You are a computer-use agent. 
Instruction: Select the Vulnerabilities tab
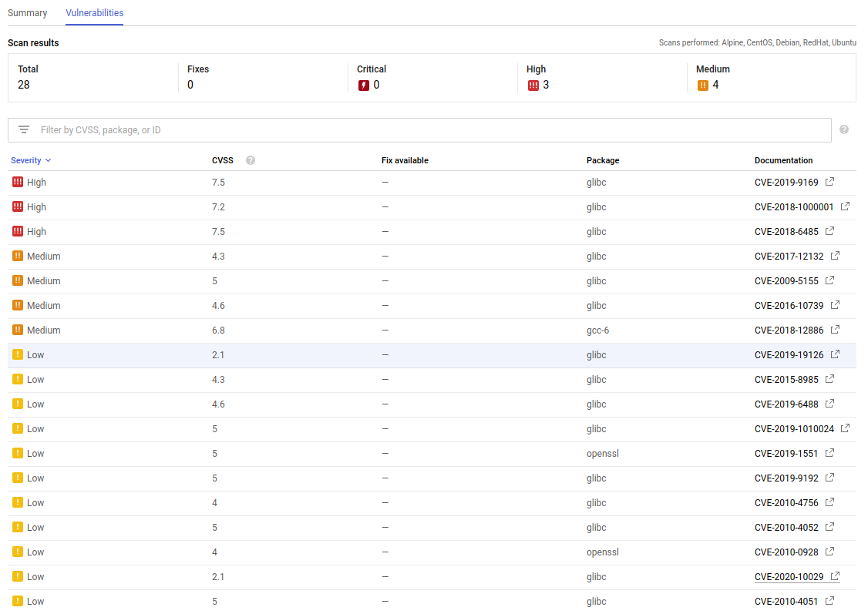(94, 13)
